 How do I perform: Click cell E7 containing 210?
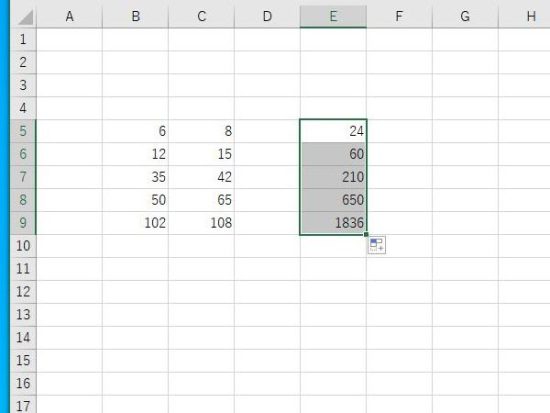[x=333, y=177]
